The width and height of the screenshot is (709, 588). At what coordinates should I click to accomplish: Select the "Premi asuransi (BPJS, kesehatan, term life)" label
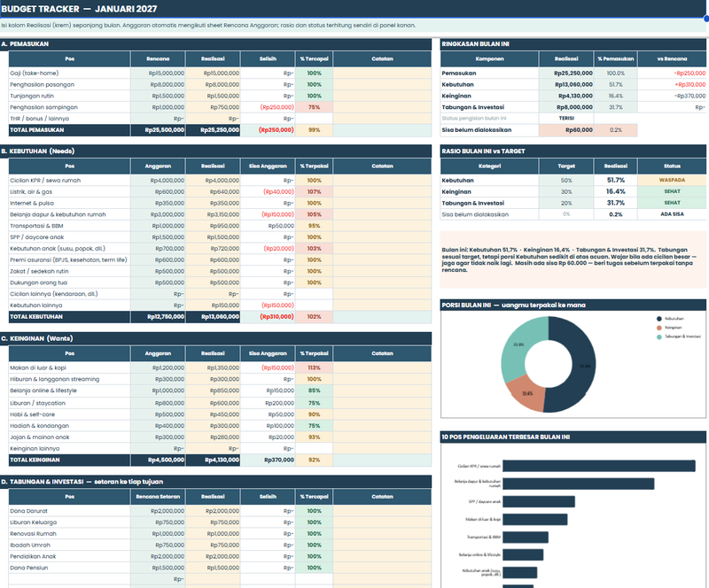tap(68, 259)
